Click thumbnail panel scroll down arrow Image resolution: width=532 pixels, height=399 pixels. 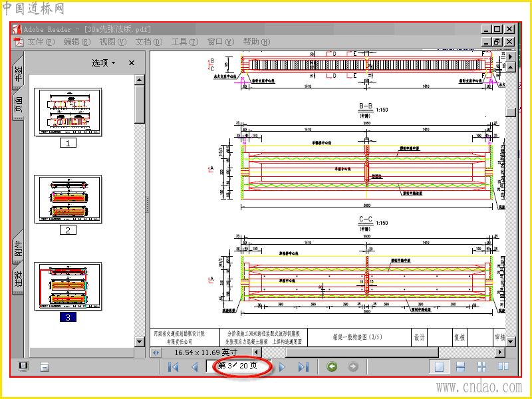140,341
